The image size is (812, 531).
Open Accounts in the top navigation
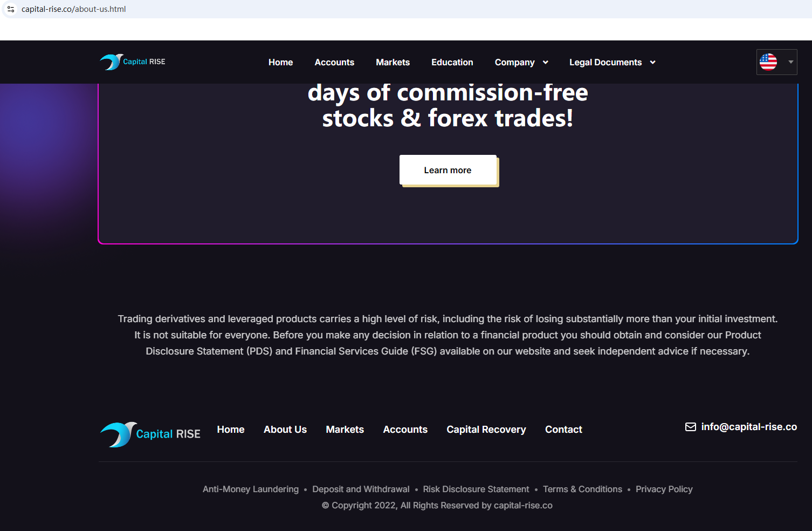[x=334, y=63]
